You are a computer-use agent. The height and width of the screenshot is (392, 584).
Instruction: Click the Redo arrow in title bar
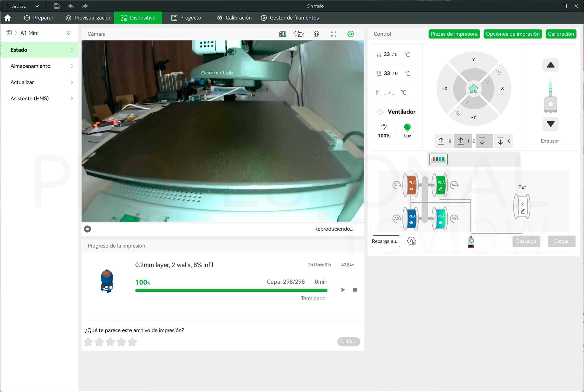[85, 6]
